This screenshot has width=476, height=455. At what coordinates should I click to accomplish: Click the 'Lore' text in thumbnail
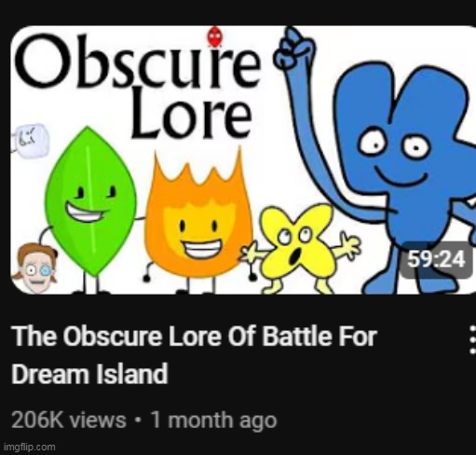[x=191, y=118]
